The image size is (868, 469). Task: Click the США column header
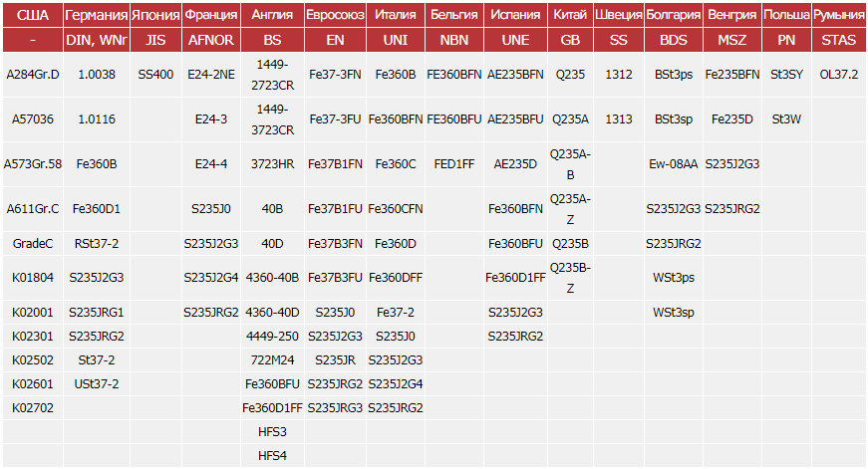(x=33, y=15)
